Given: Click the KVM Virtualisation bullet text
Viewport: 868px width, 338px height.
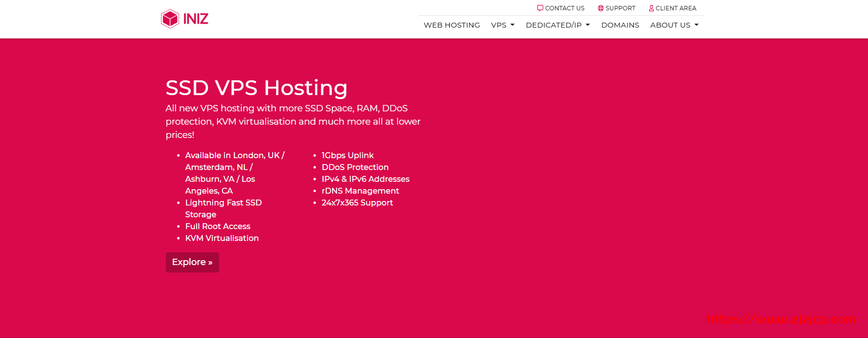Looking at the screenshot, I should point(221,238).
